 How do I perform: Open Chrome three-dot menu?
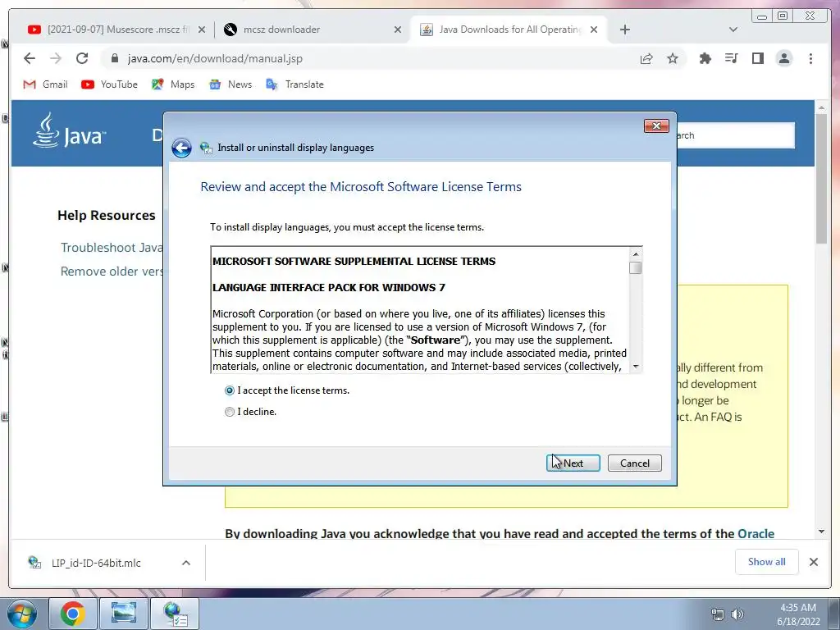tap(810, 58)
